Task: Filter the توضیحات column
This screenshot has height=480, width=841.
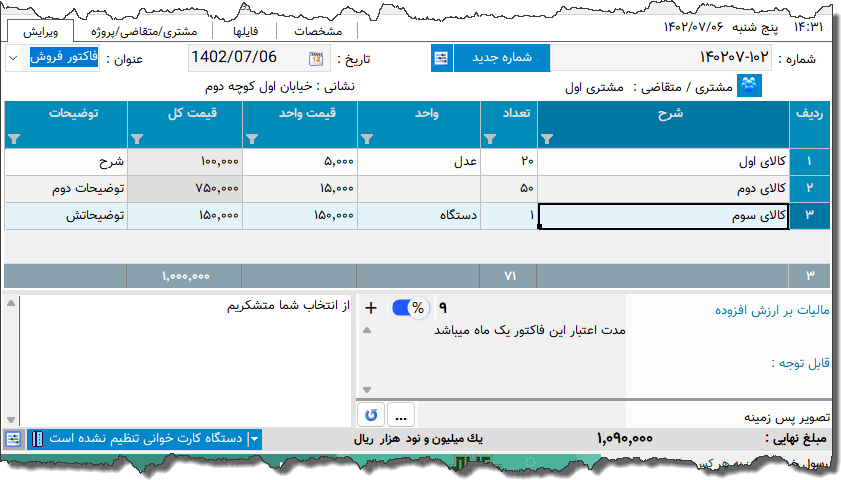Action: (14, 139)
